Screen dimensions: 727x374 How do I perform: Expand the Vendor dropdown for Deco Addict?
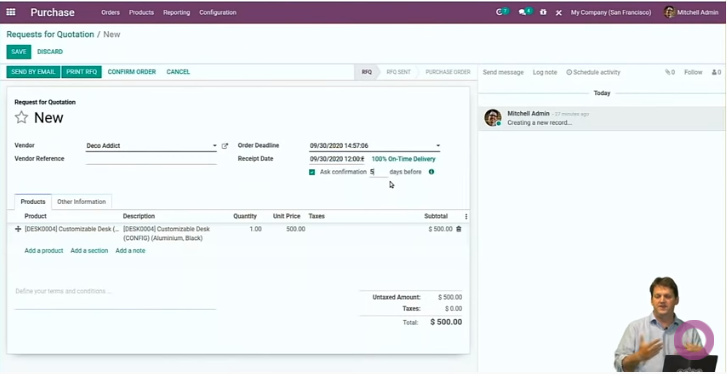click(215, 146)
